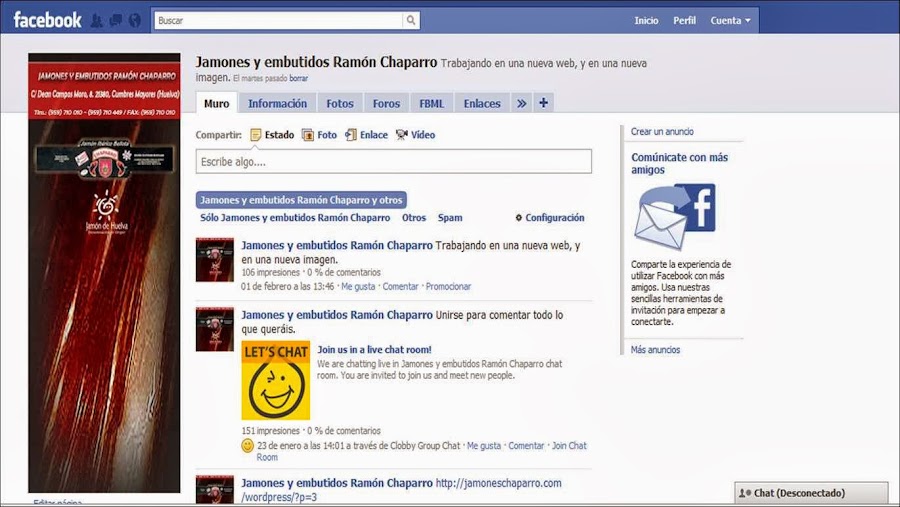Open the friend requests icon in header

point(96,21)
